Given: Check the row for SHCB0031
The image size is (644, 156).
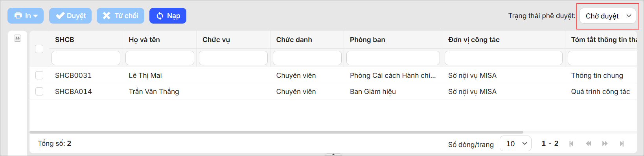Looking at the screenshot, I should [39, 75].
